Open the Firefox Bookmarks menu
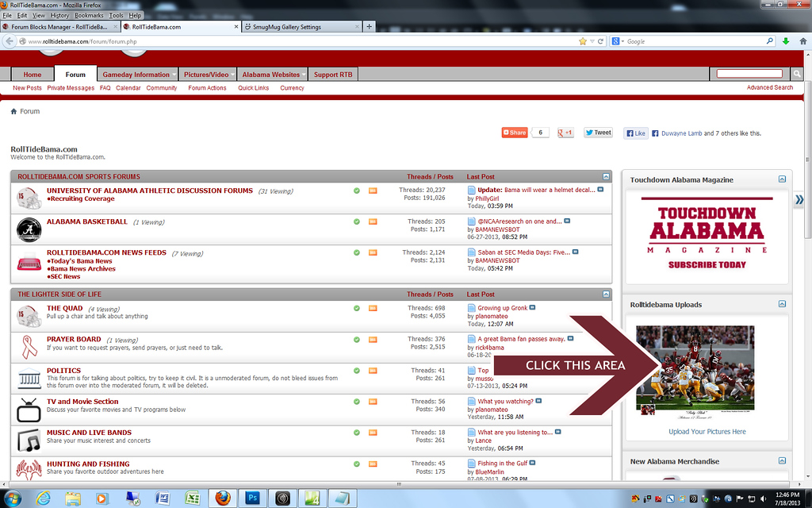This screenshot has width=812, height=508. 88,15
